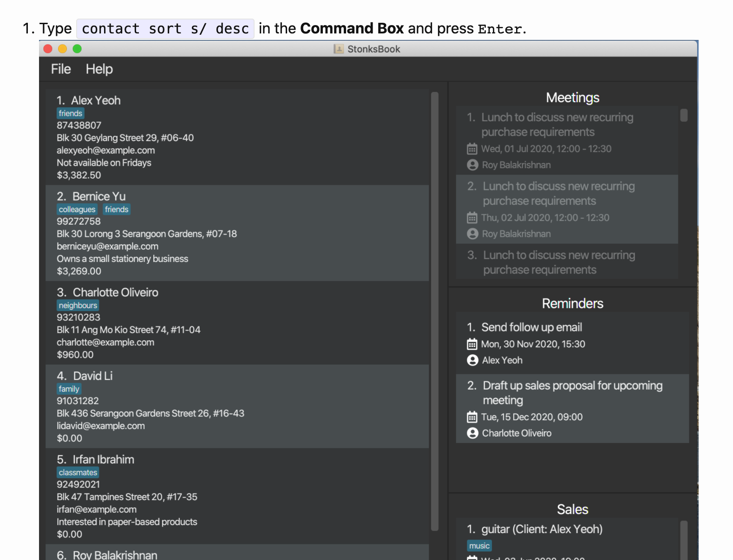Click email charlotte@example.com
This screenshot has width=733, height=560.
pos(105,343)
